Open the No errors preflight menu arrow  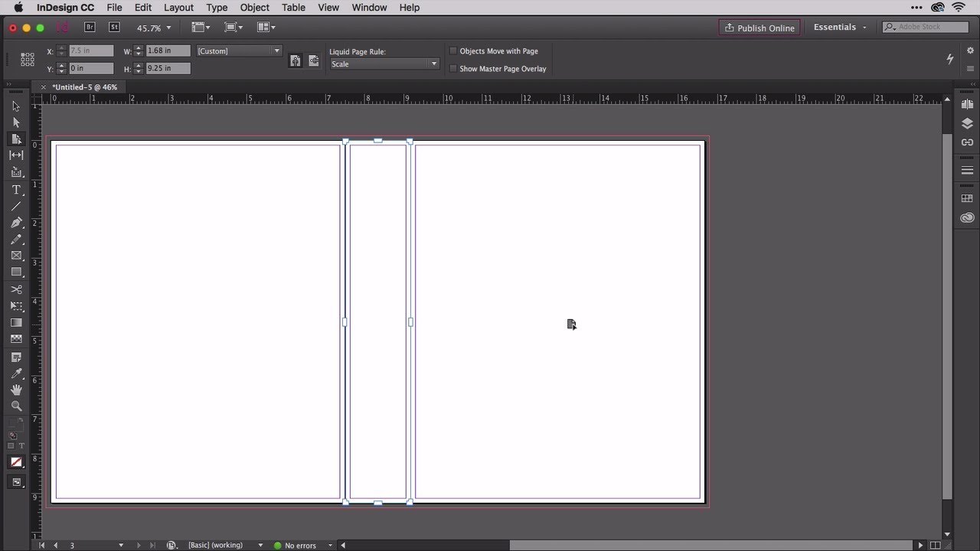(x=331, y=546)
